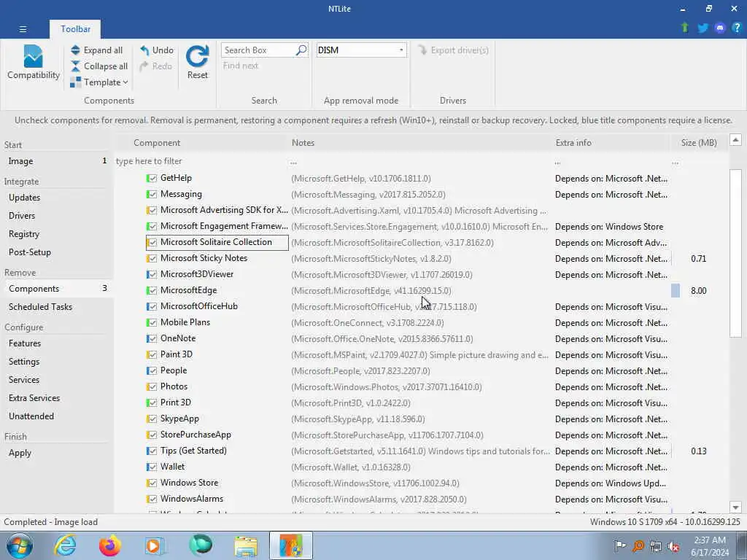Select the WindowsAlarms row

click(422, 499)
